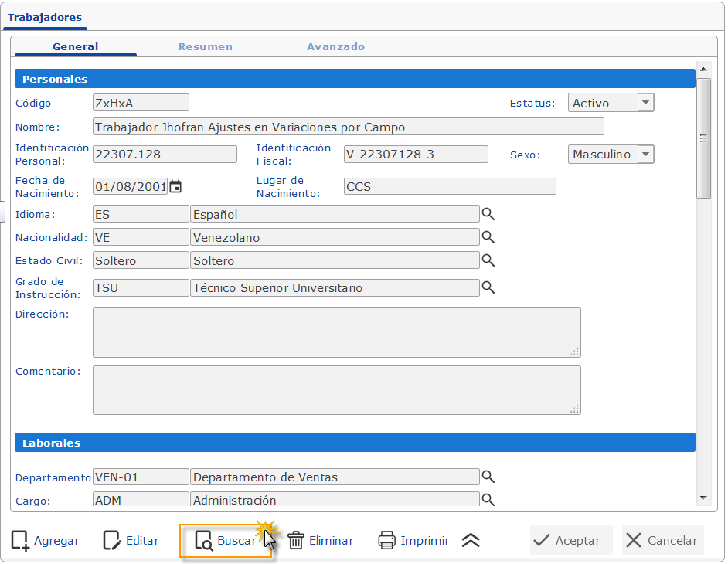Click the Agregar button
Viewport: 728px width, 564px height.
click(45, 541)
